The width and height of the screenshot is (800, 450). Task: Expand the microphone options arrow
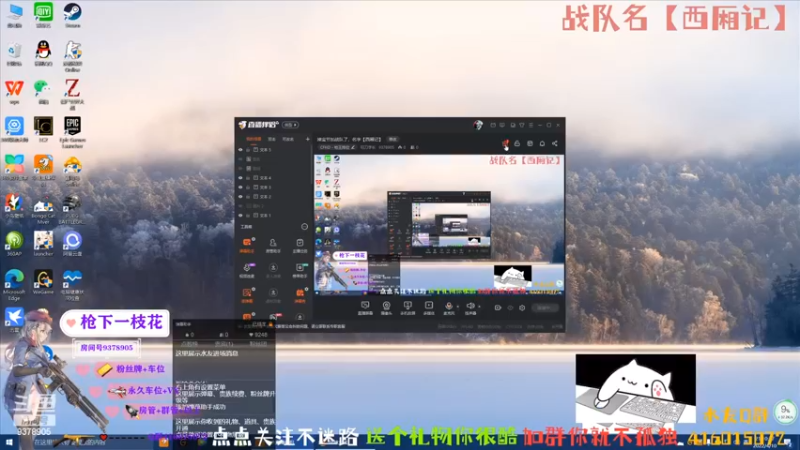[x=458, y=306]
